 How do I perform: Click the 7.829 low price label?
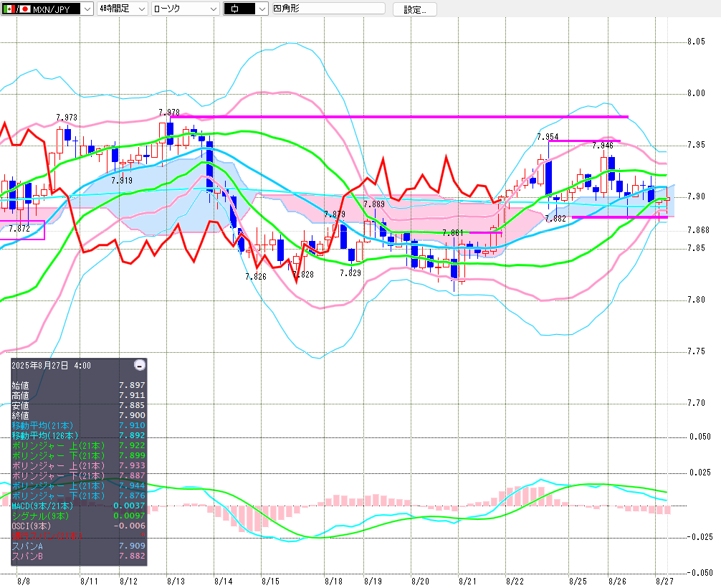pos(350,272)
